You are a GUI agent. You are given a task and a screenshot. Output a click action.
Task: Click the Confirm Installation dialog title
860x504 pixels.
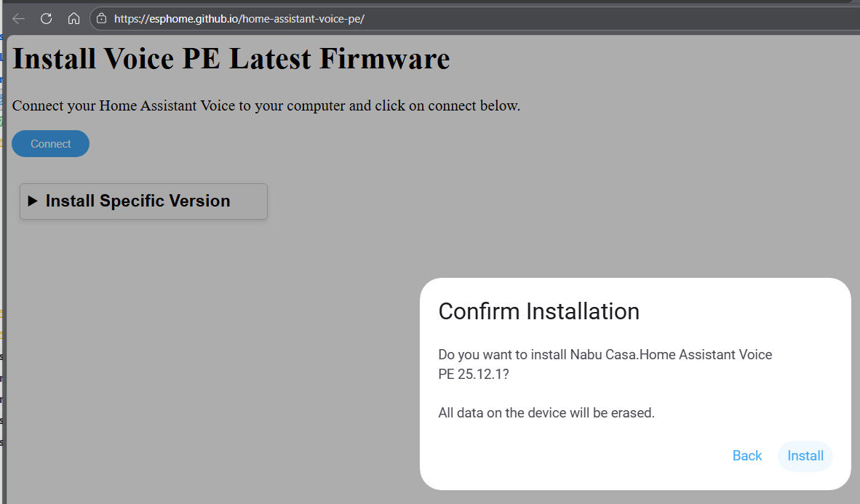click(538, 311)
